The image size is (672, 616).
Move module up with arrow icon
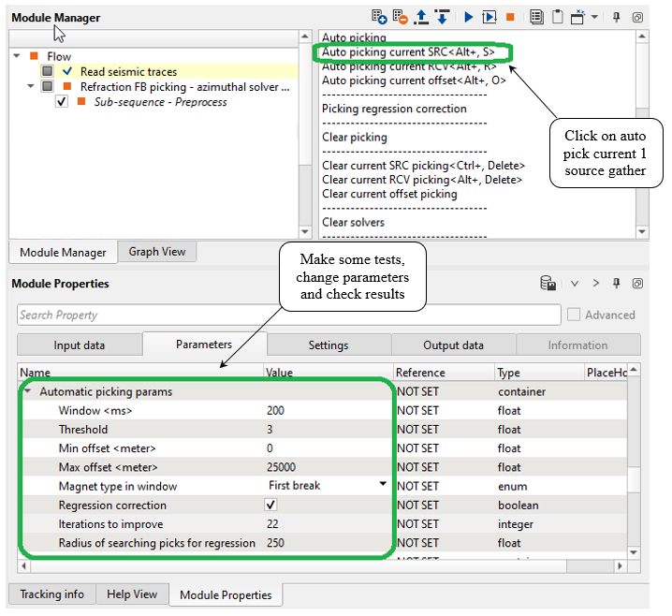coord(421,17)
